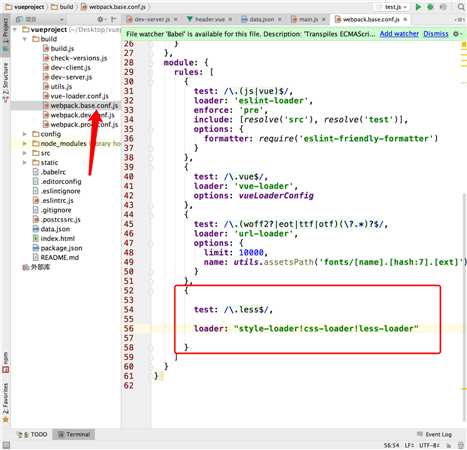Image resolution: width=467 pixels, height=450 pixels.
Task: Click the green Debug bug icon in toolbar
Action: tap(430, 7)
